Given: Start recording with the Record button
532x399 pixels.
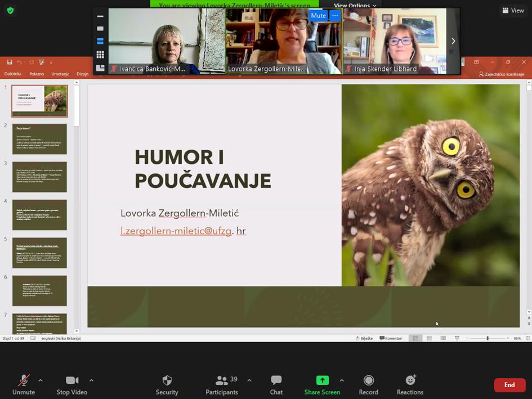Looking at the screenshot, I should coord(369,385).
